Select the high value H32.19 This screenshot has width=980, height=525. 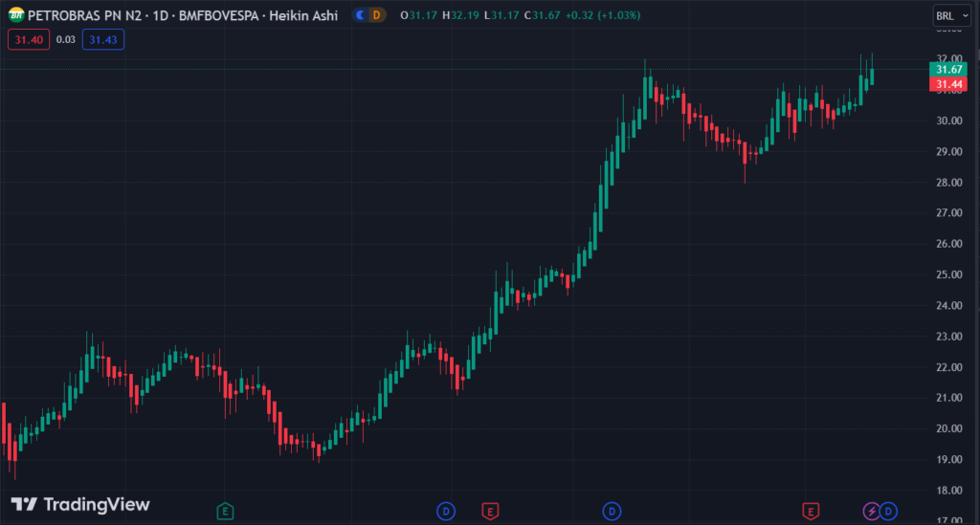pyautogui.click(x=460, y=15)
